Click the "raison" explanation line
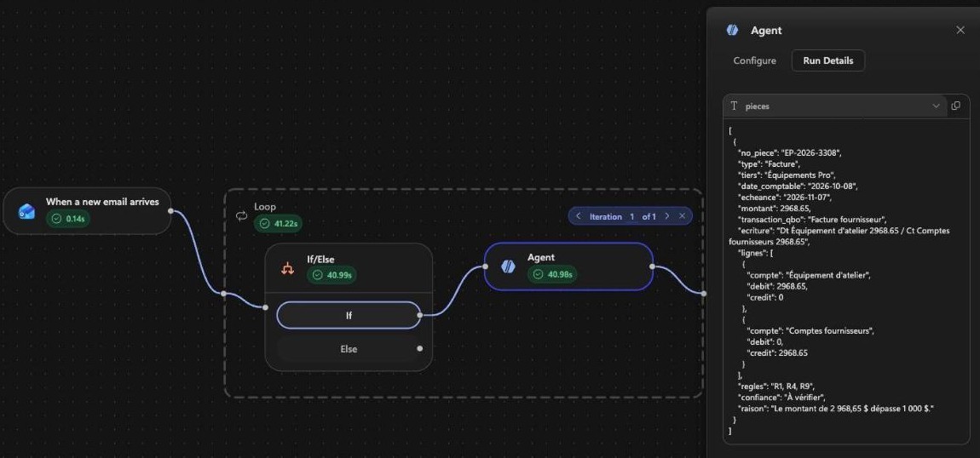Image resolution: width=980 pixels, height=458 pixels. (836, 409)
